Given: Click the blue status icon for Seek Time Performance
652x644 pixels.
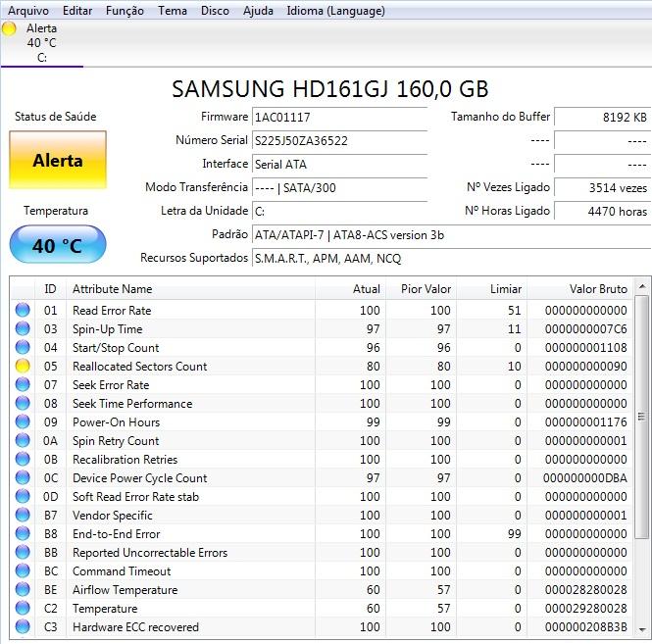Looking at the screenshot, I should [x=23, y=403].
